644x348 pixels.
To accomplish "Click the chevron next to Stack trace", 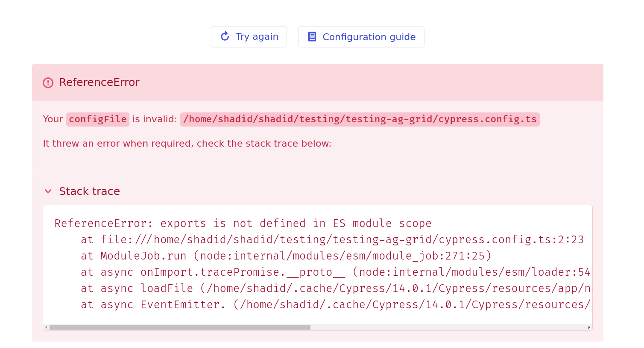I will click(x=48, y=192).
